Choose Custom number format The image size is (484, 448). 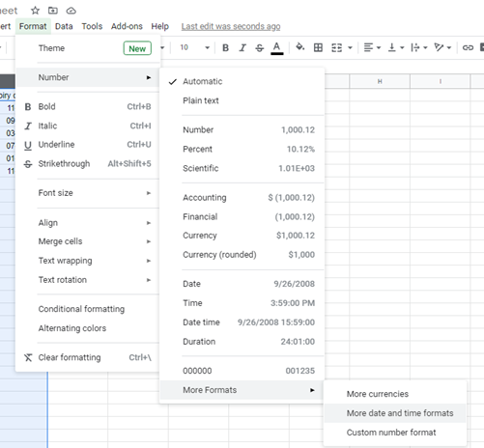395,433
